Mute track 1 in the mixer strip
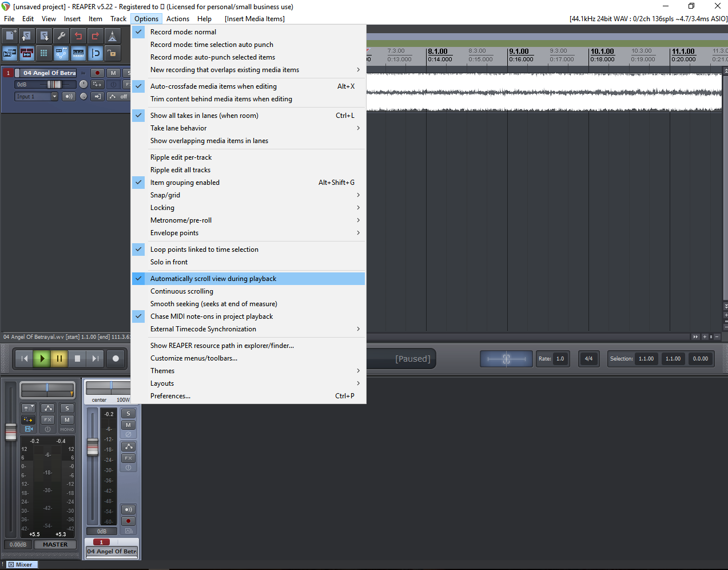This screenshot has width=728, height=570. pos(128,425)
